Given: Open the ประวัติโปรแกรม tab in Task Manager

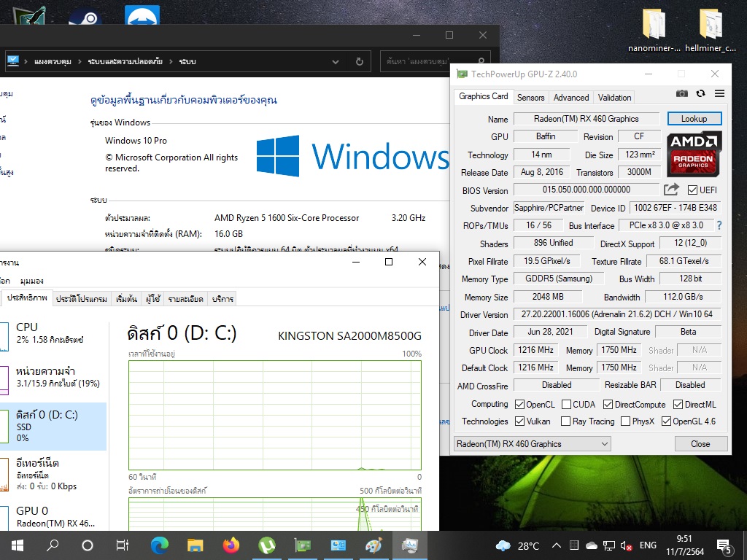Looking at the screenshot, I should [82, 299].
